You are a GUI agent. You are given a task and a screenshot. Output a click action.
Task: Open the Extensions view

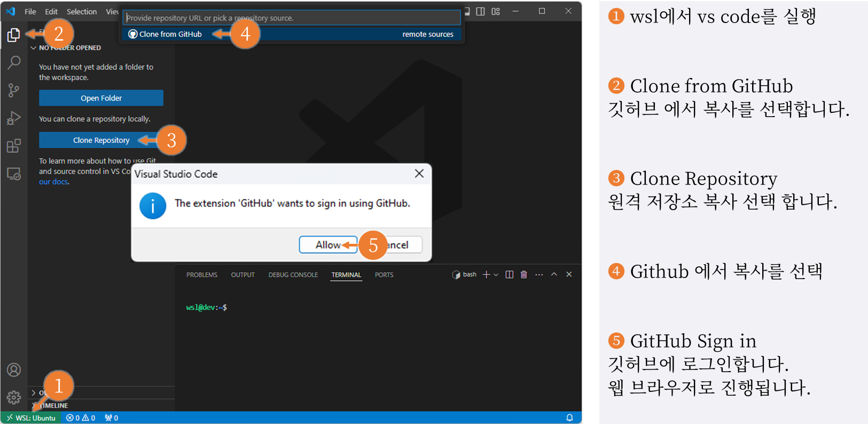coord(14,145)
